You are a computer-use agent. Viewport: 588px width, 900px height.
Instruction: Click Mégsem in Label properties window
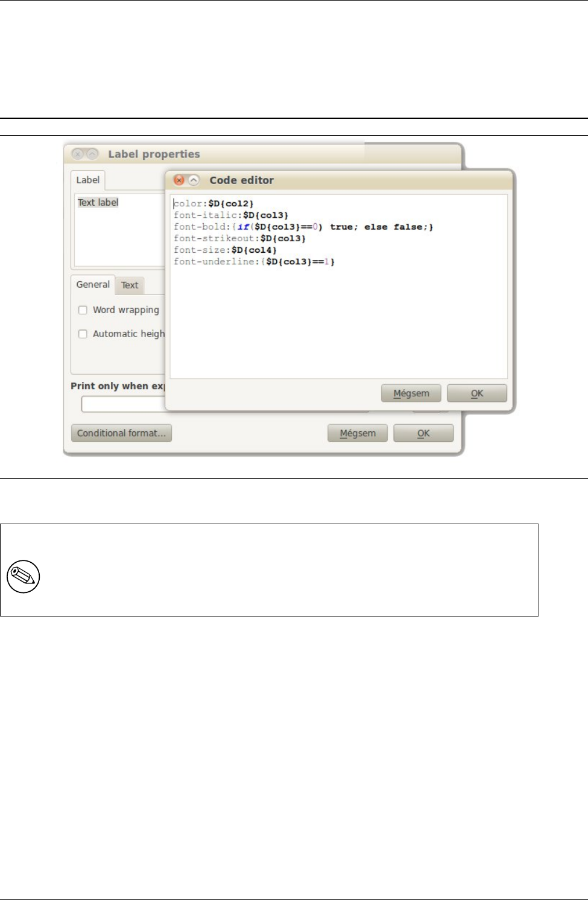[x=358, y=433]
